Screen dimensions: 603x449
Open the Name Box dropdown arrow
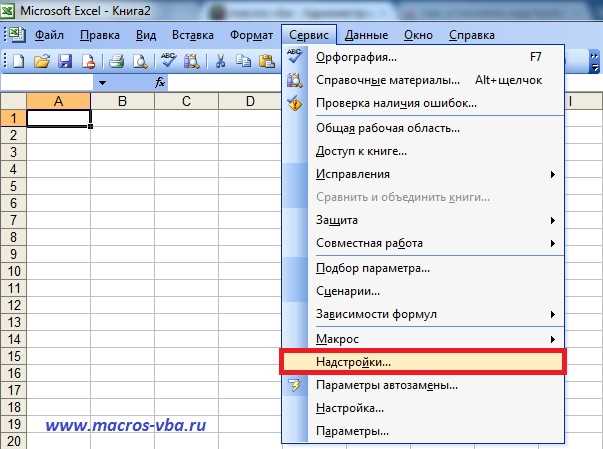point(102,83)
